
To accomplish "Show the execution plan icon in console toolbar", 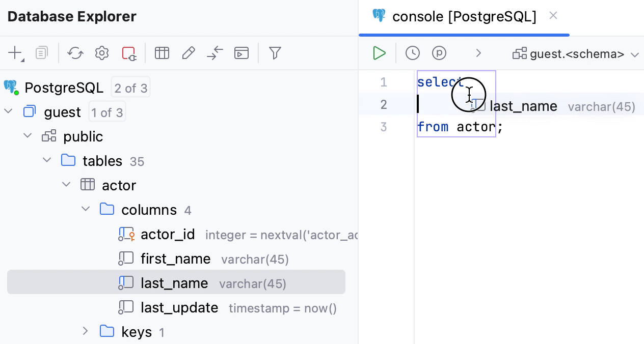I will click(439, 53).
